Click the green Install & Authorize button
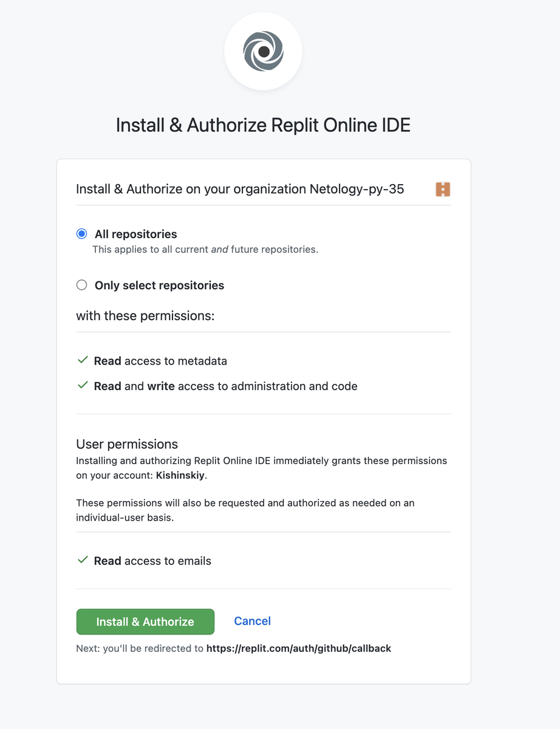Screen dimensions: 560x729 coord(145,621)
